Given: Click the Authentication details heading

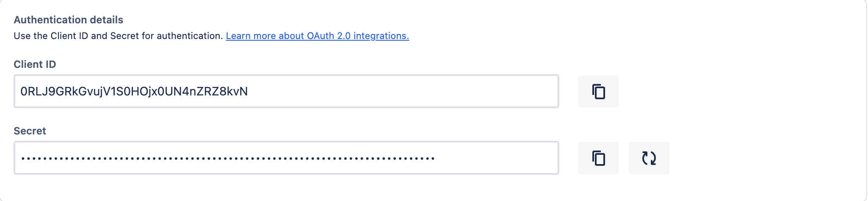Looking at the screenshot, I should [68, 20].
